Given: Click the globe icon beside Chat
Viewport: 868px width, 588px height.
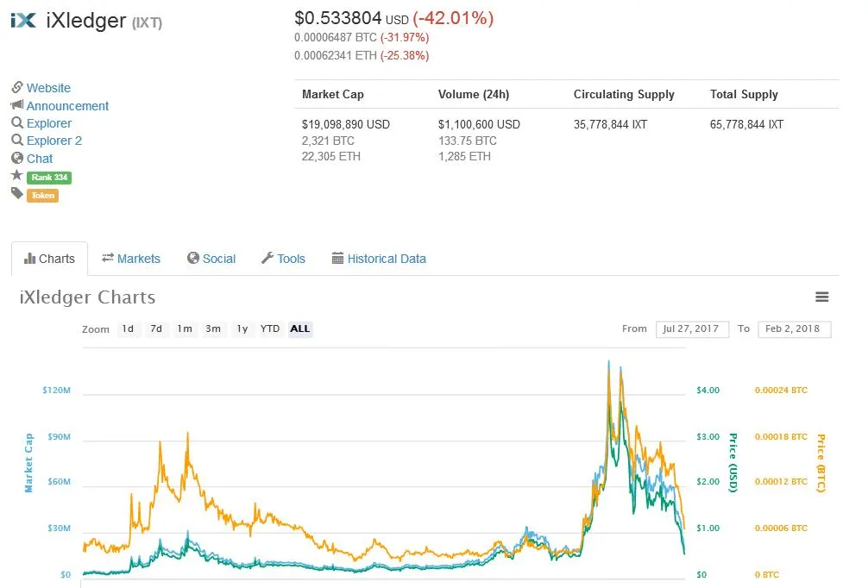Looking at the screenshot, I should click(17, 158).
